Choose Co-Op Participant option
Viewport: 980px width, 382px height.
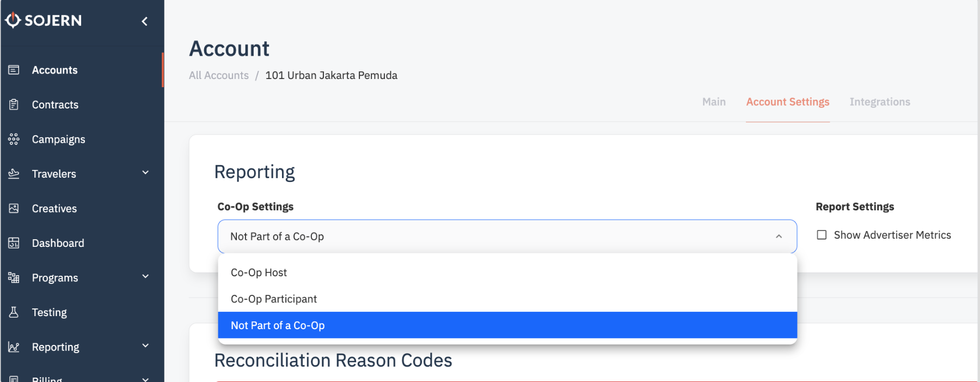click(x=274, y=299)
